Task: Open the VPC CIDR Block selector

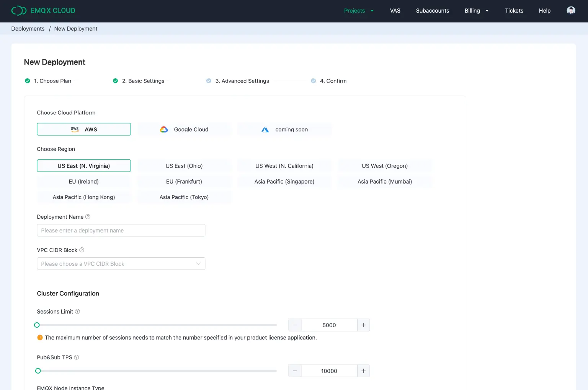Action: coord(121,263)
